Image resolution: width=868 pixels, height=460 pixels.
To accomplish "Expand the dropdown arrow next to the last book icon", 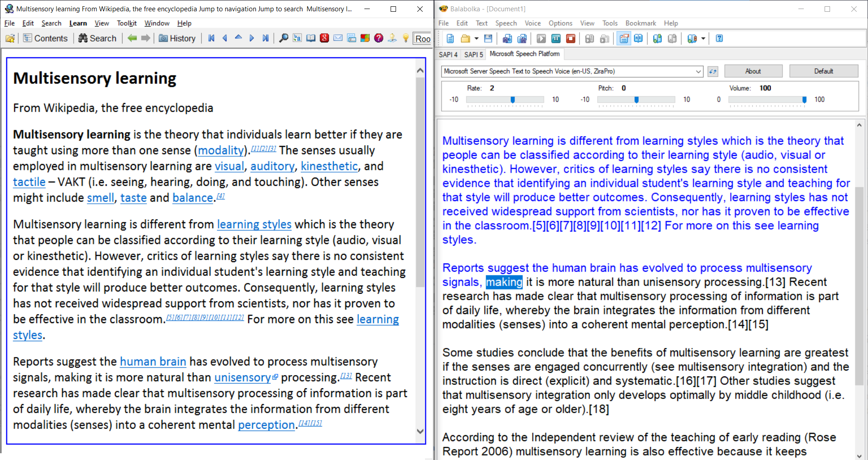I will pyautogui.click(x=703, y=38).
